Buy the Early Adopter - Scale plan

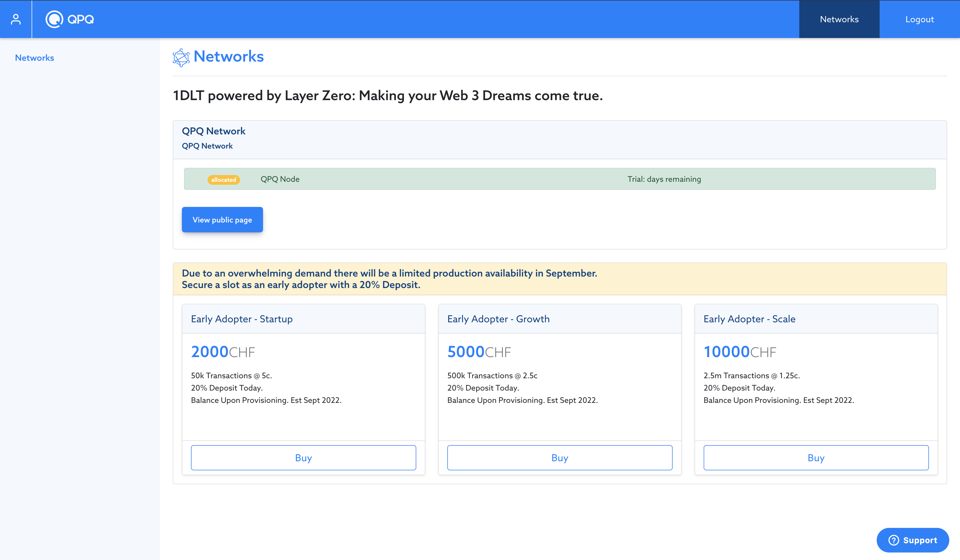pyautogui.click(x=816, y=457)
